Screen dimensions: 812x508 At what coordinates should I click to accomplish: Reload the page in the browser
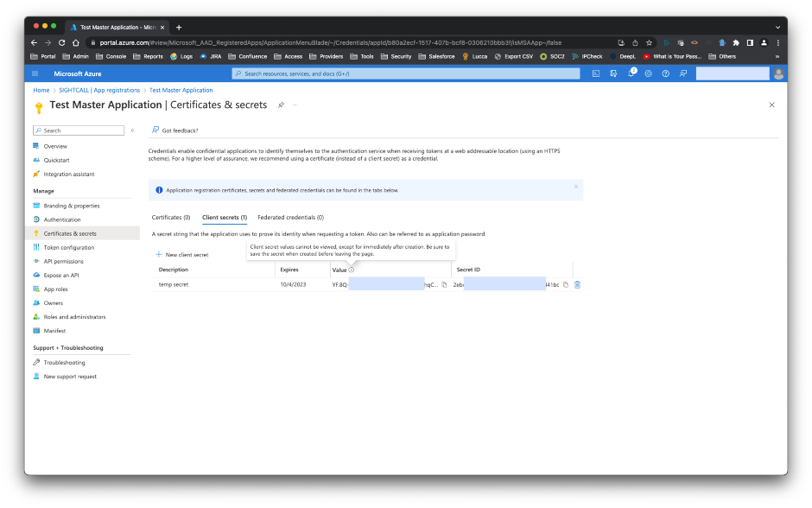click(61, 42)
